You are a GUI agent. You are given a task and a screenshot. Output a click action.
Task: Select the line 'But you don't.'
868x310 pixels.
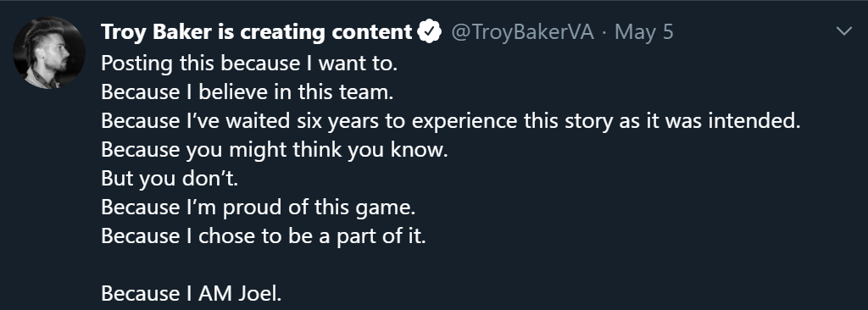pos(170,178)
